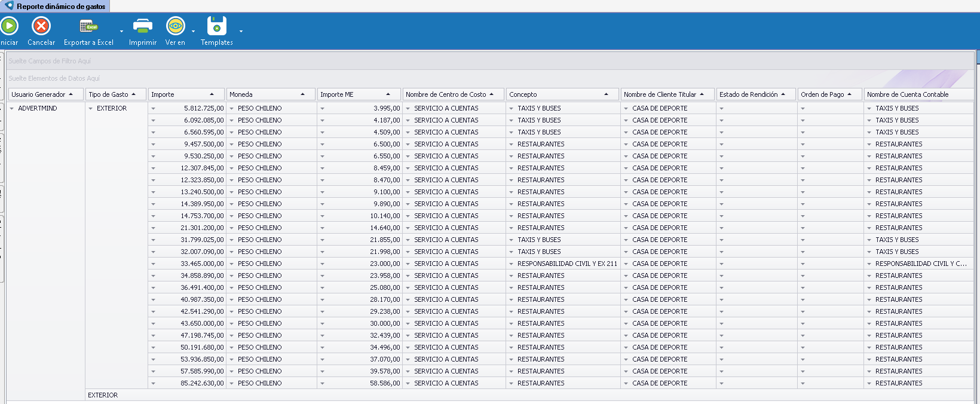Click the Templates save disk icon
Screen dimensions: 980x404
coord(217,26)
